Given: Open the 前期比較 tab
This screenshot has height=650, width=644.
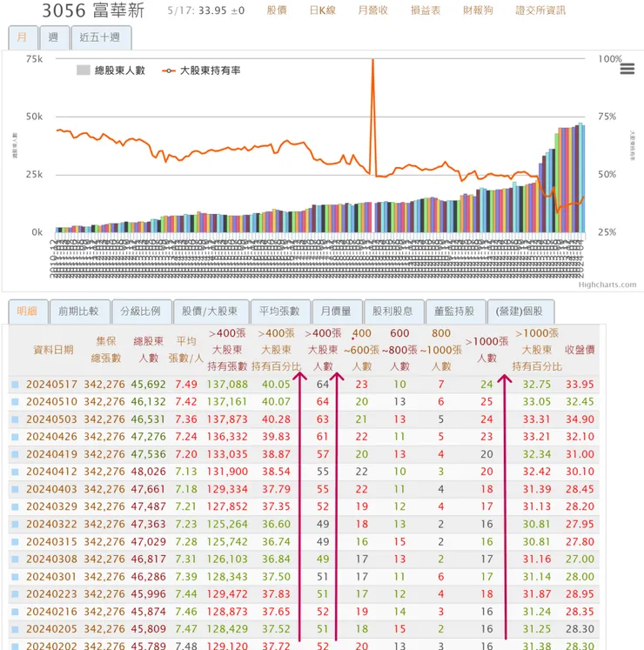Looking at the screenshot, I should (x=79, y=312).
